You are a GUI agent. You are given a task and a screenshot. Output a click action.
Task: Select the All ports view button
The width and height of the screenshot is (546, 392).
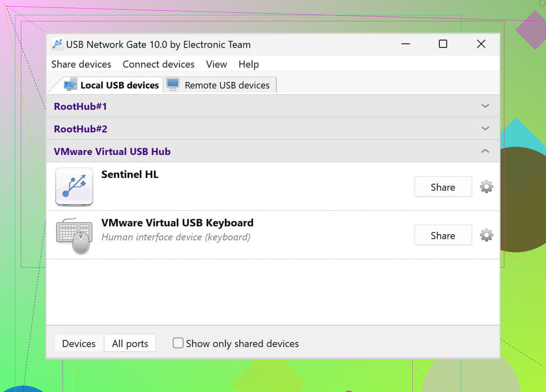coord(130,343)
